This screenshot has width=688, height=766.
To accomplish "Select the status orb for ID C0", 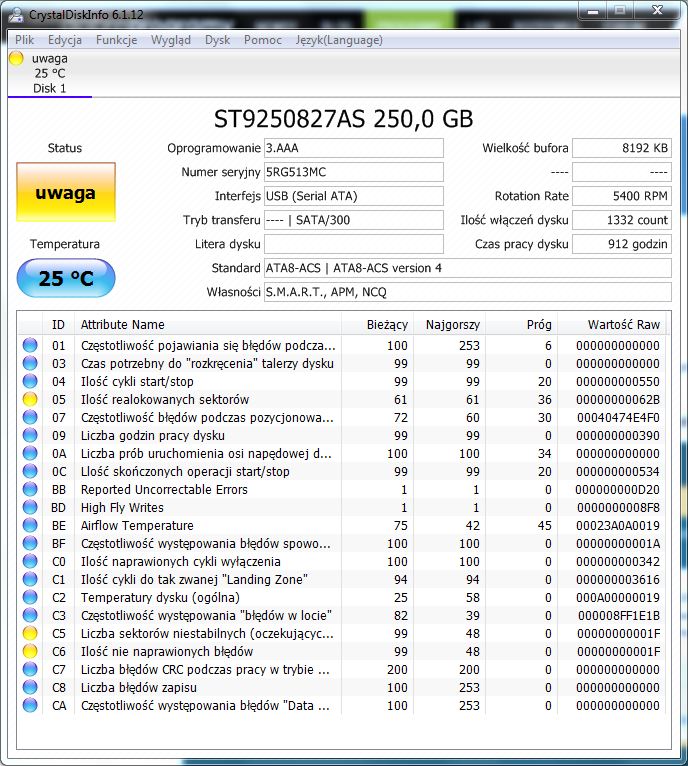I will tap(30, 561).
